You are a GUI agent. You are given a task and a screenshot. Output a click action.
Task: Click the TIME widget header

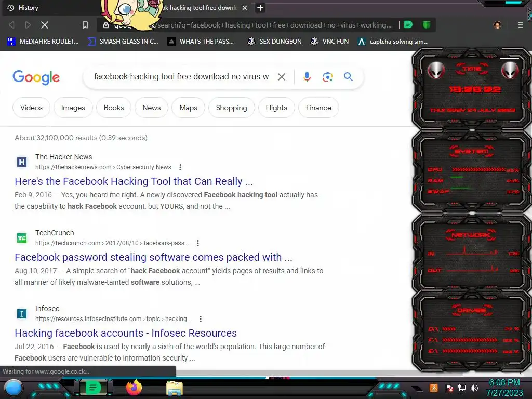click(x=472, y=69)
